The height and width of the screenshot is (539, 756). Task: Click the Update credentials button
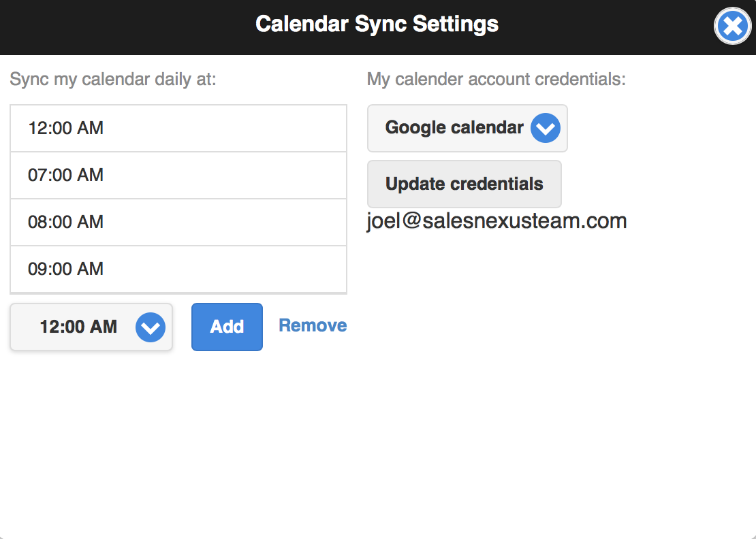tap(464, 184)
